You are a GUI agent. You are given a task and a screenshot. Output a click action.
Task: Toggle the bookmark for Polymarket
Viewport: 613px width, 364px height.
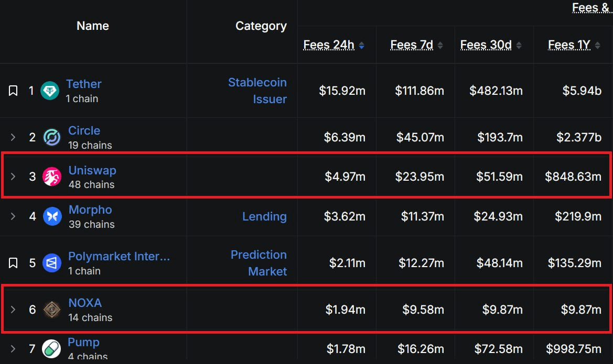pyautogui.click(x=13, y=263)
